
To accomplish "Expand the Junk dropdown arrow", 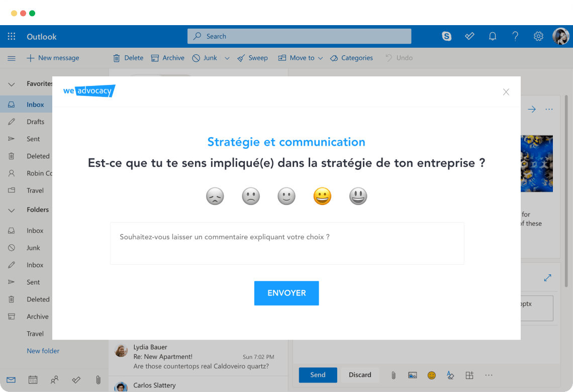I will coord(227,58).
